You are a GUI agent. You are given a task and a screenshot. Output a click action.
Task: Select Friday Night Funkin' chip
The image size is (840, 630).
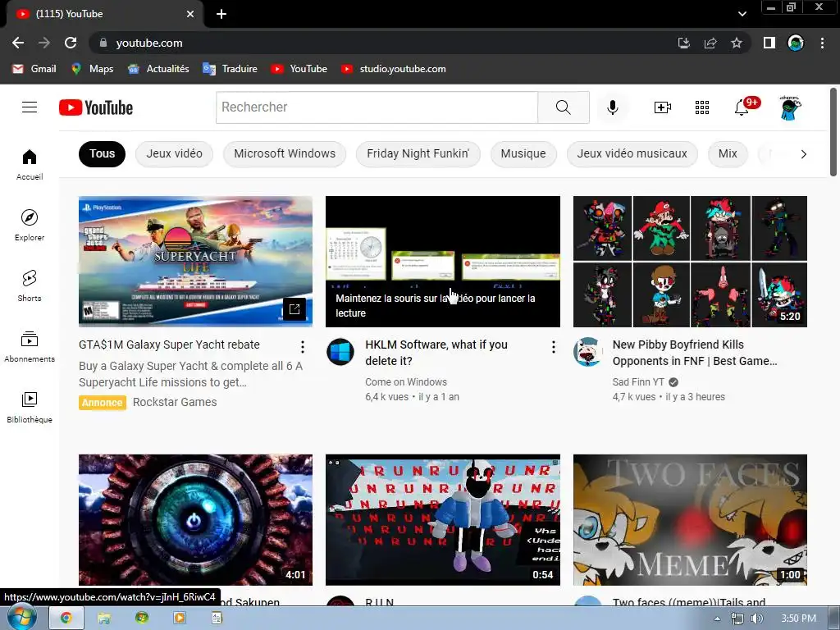pyautogui.click(x=418, y=153)
